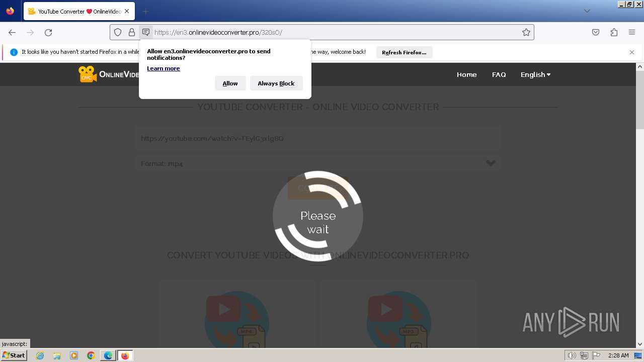Expand the Format .mp4 dropdown
Image resolution: width=644 pixels, height=362 pixels.
click(317, 163)
